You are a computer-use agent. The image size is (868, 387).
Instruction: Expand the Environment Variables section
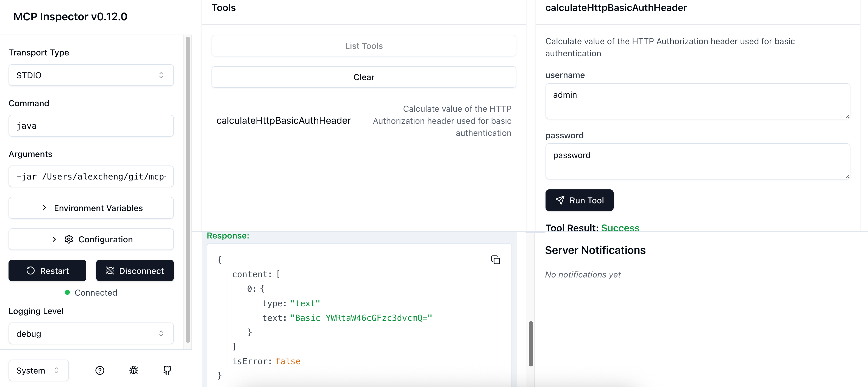tap(91, 208)
